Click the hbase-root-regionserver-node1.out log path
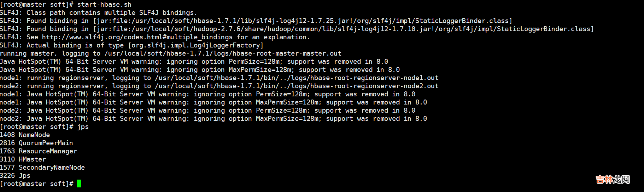The image size is (644, 192). (297, 78)
